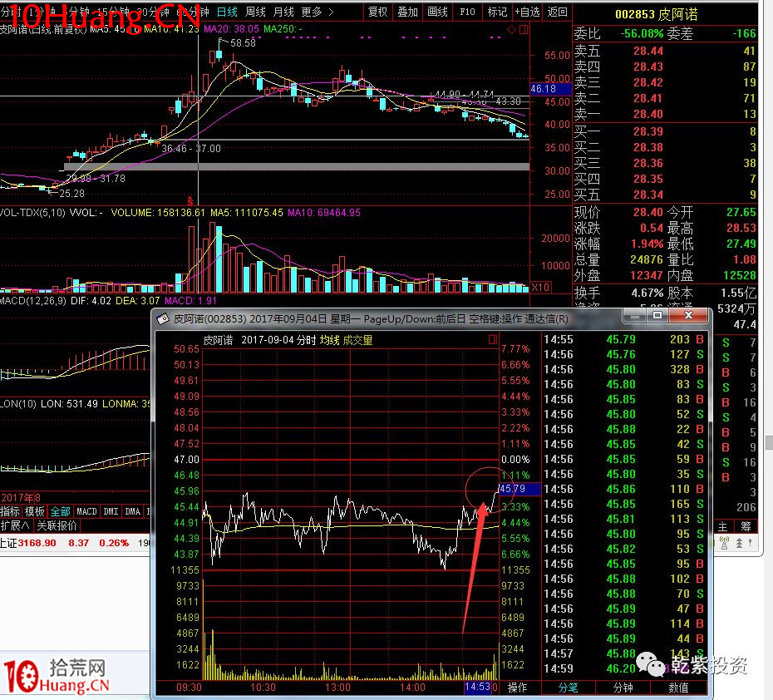
Task: Click the 叠加 overlay toolbar button
Action: 408,12
